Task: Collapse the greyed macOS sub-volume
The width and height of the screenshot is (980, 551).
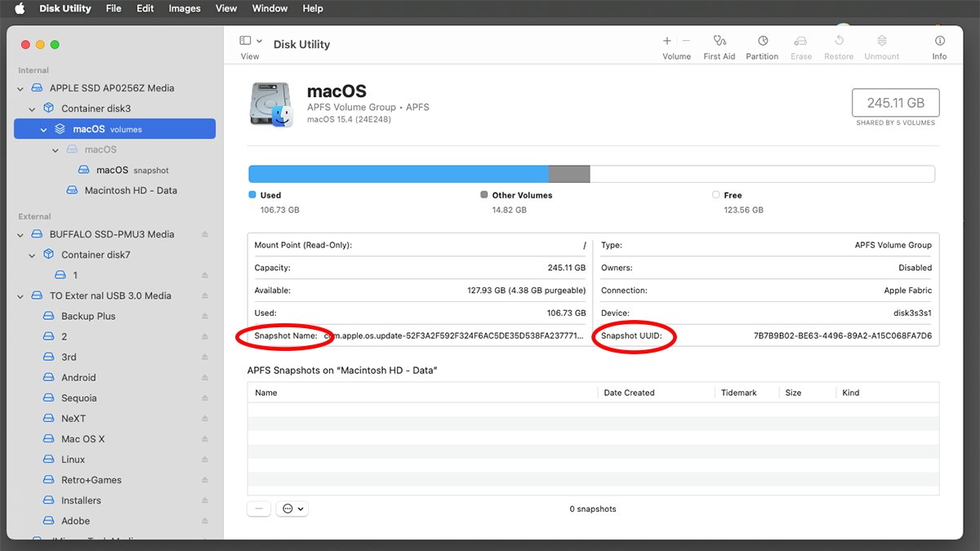Action: click(56, 149)
